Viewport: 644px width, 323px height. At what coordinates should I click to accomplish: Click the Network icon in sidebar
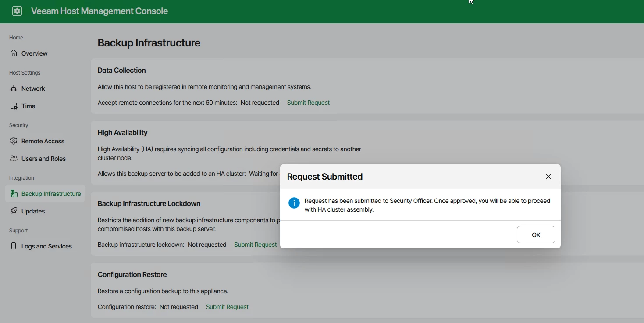14,88
